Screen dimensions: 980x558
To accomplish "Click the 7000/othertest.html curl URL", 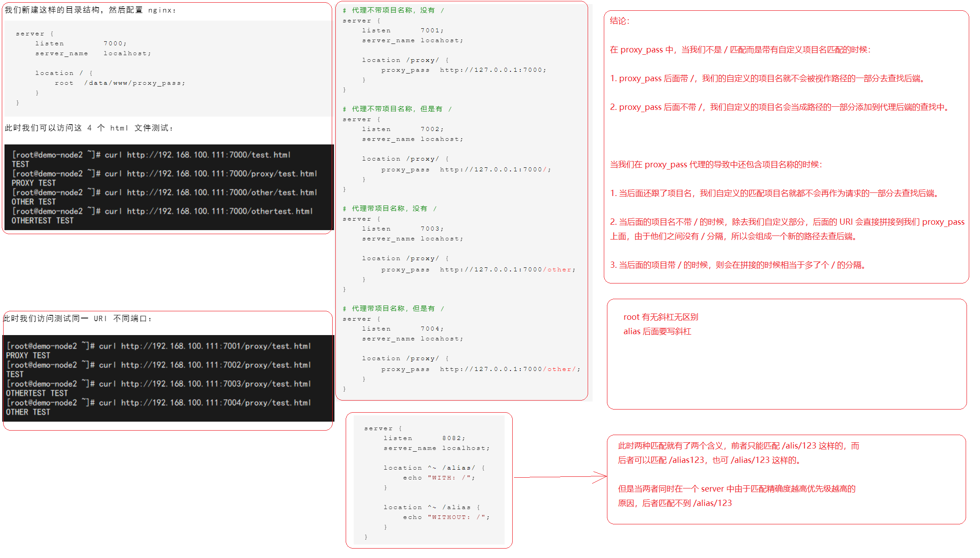I will 220,211.
